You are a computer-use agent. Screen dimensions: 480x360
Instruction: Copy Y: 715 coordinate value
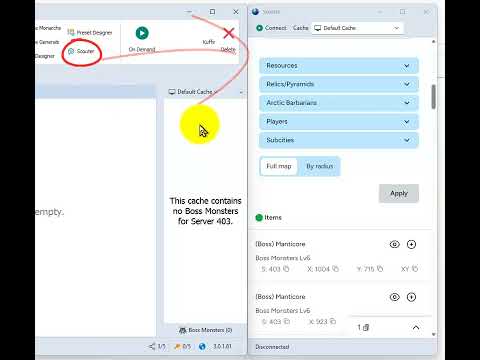[x=380, y=269]
